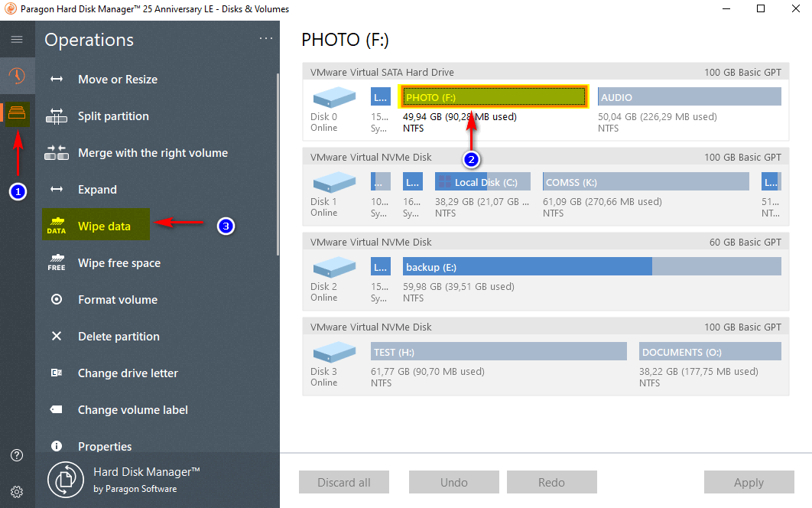Click the Wipe free space icon

point(57,263)
